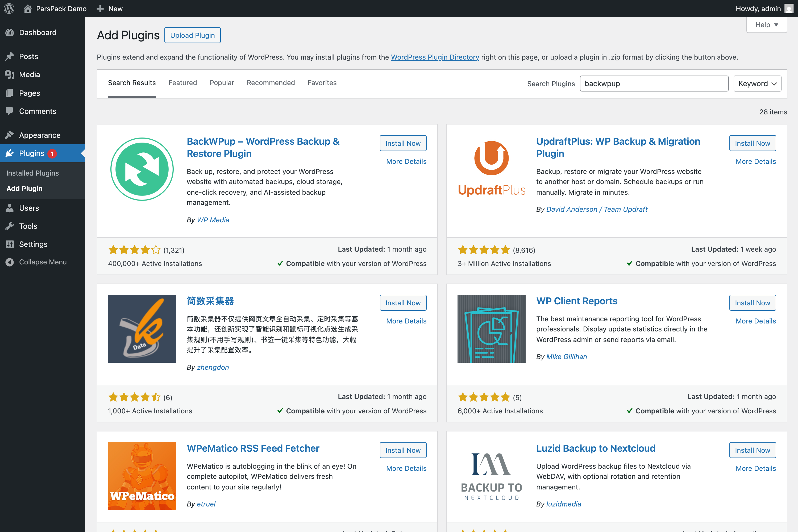Switch to the Favorites tab

click(322, 83)
